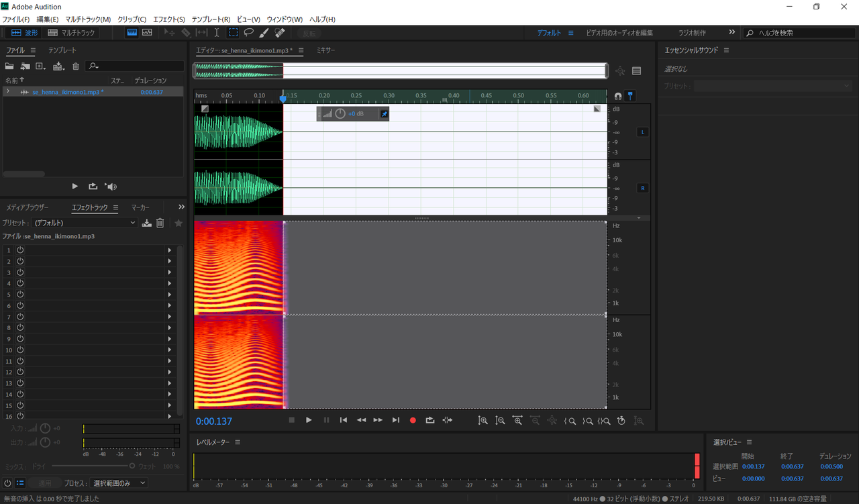Open the New File dropdown icon

pyautogui.click(x=41, y=66)
